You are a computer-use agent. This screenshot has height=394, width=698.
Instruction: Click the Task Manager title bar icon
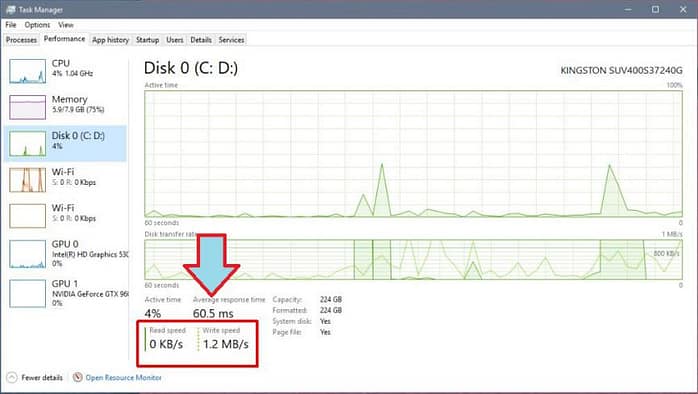11,9
